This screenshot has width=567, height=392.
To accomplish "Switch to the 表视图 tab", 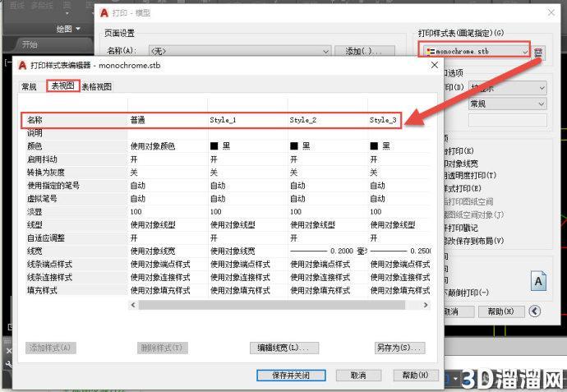I will [63, 85].
